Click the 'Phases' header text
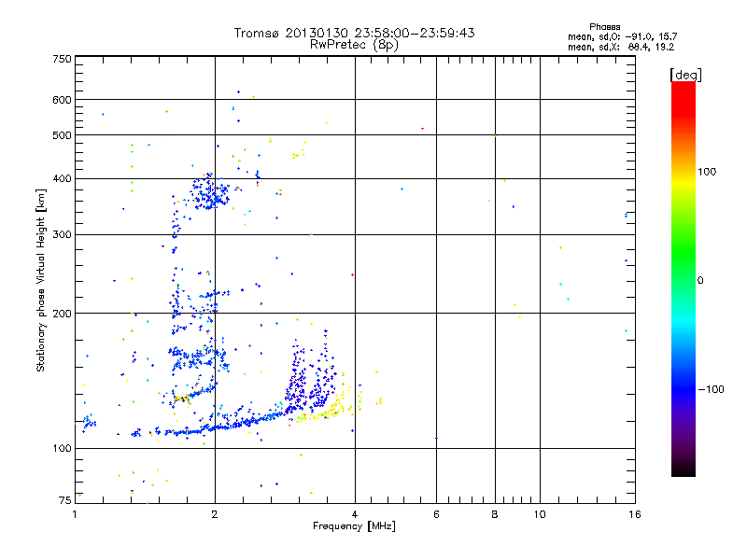 [x=604, y=27]
